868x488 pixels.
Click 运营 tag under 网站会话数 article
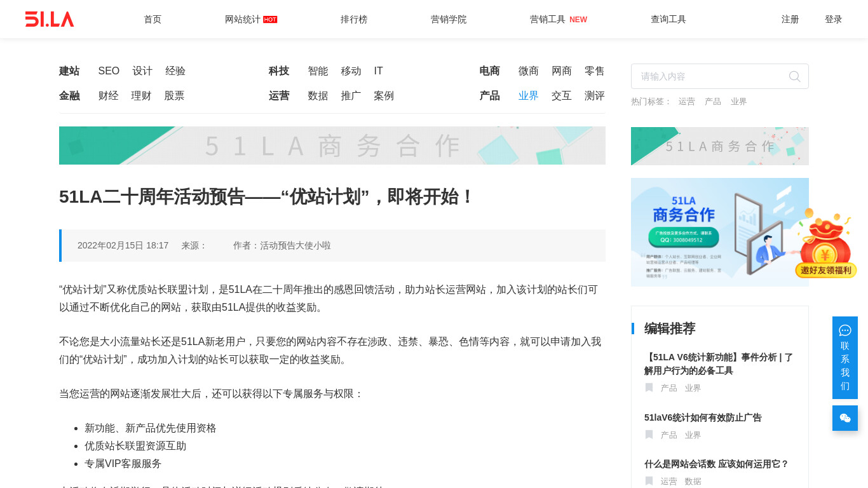(x=669, y=482)
